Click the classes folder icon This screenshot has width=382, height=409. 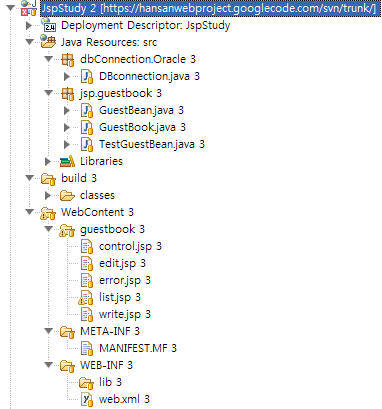tap(67, 195)
